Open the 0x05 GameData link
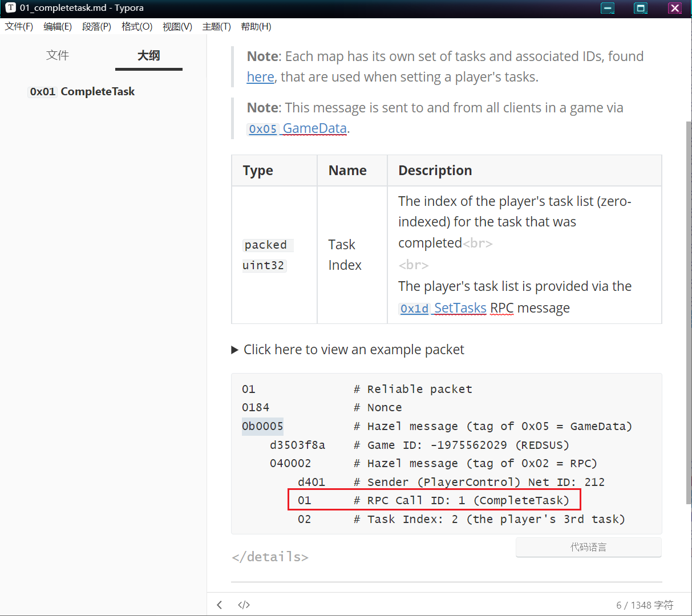This screenshot has height=616, width=692. [297, 128]
